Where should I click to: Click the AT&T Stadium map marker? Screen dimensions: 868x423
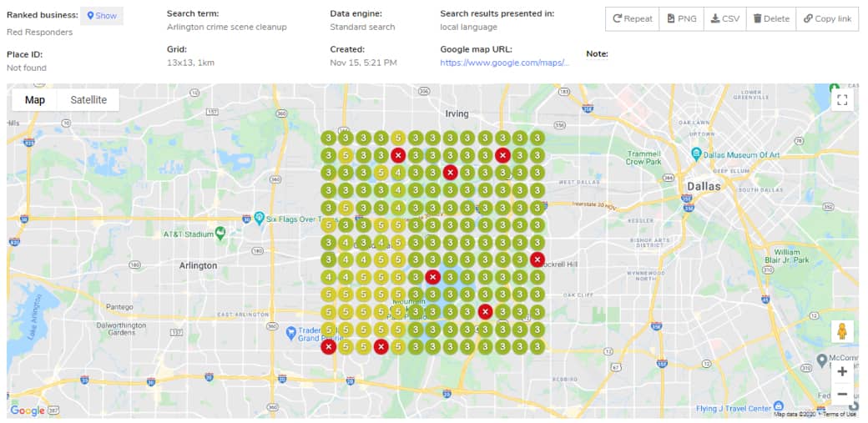coord(220,233)
